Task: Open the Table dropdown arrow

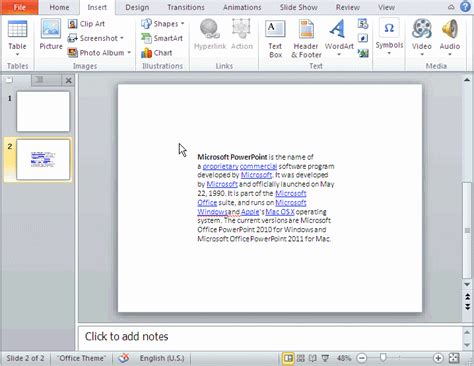Action: (x=17, y=54)
